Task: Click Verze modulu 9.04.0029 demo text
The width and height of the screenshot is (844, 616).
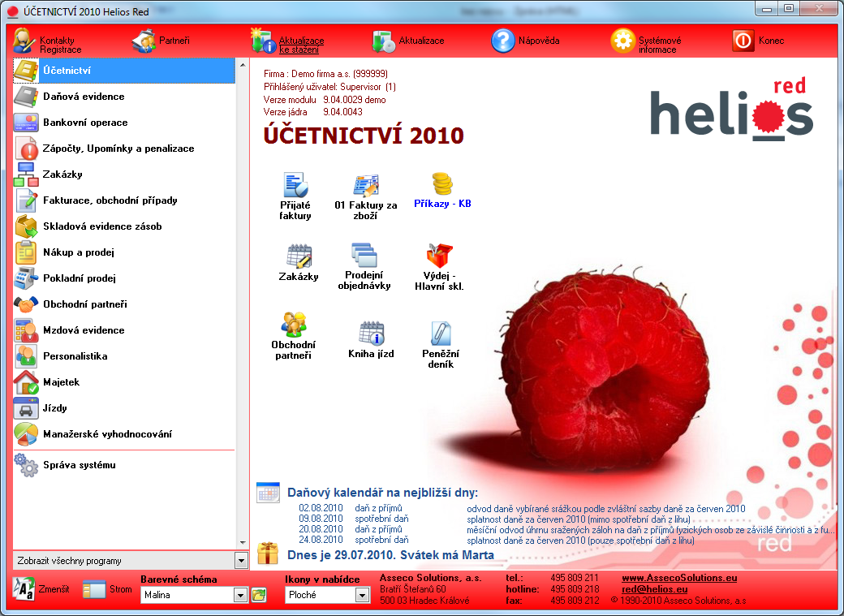Action: [x=325, y=100]
